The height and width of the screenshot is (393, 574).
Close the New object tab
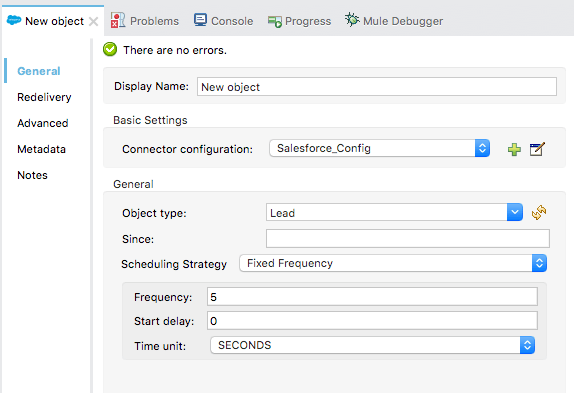pos(94,22)
